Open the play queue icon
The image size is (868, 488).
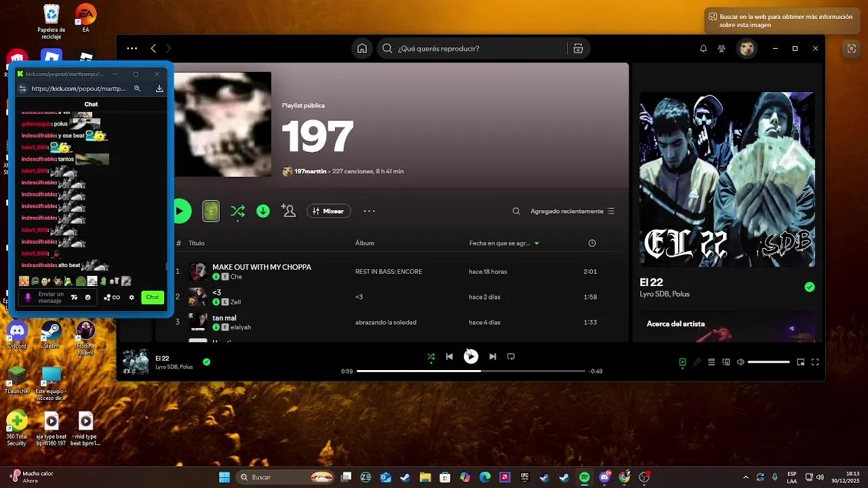click(x=711, y=363)
